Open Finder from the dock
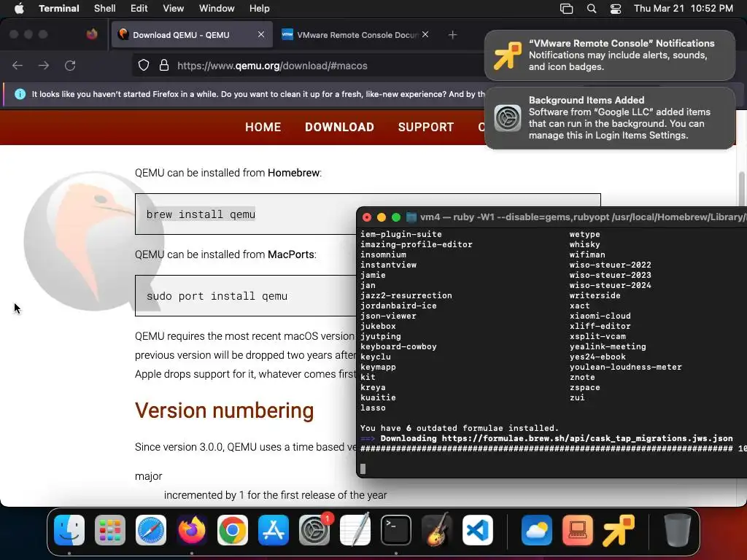Image resolution: width=747 pixels, height=560 pixels. pyautogui.click(x=69, y=530)
